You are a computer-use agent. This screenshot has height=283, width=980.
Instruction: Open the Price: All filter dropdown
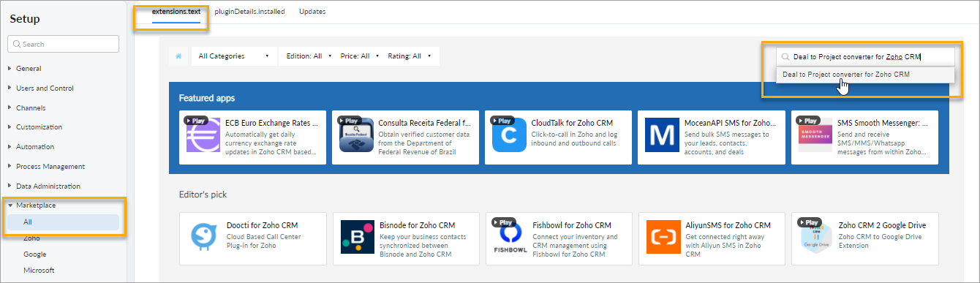(x=360, y=56)
